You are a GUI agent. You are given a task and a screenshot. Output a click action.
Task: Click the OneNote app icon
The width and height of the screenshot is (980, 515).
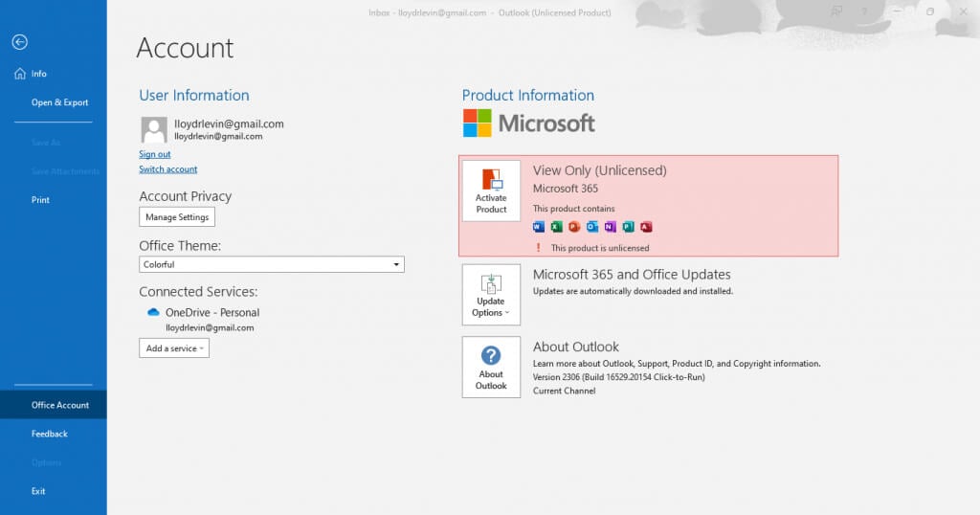(x=610, y=227)
